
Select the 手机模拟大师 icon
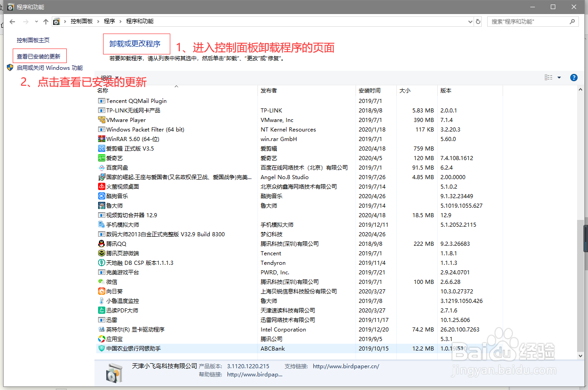pyautogui.click(x=102, y=225)
